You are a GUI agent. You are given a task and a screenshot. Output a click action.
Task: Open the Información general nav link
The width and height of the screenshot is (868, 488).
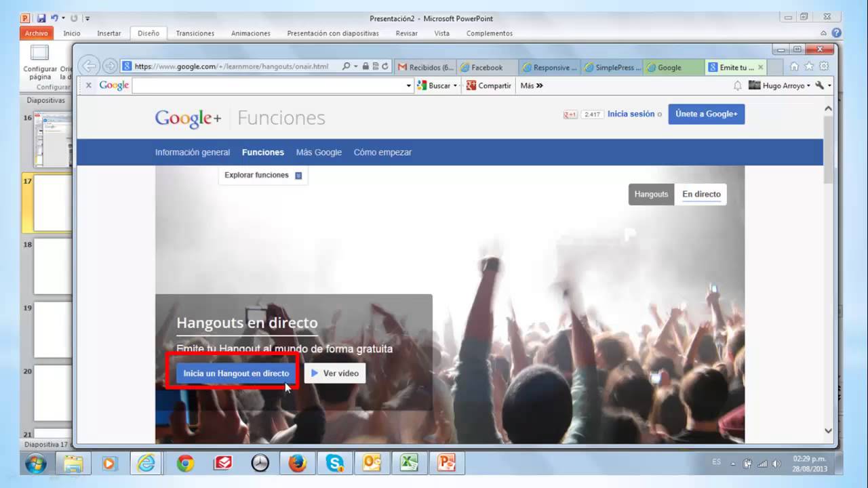point(193,152)
